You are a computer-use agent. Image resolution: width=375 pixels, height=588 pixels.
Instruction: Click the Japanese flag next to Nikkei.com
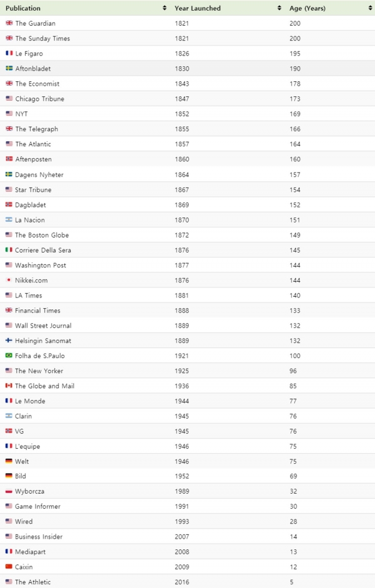pyautogui.click(x=9, y=280)
